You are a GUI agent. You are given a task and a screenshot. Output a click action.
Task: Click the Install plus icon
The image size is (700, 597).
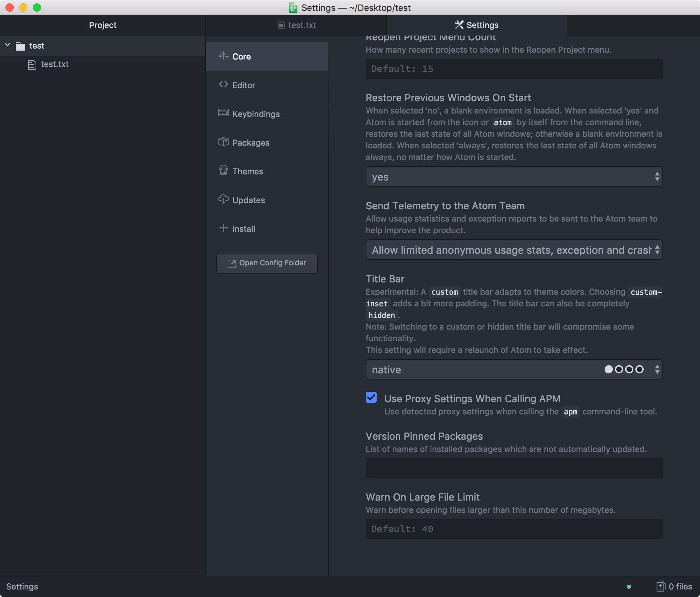[223, 228]
